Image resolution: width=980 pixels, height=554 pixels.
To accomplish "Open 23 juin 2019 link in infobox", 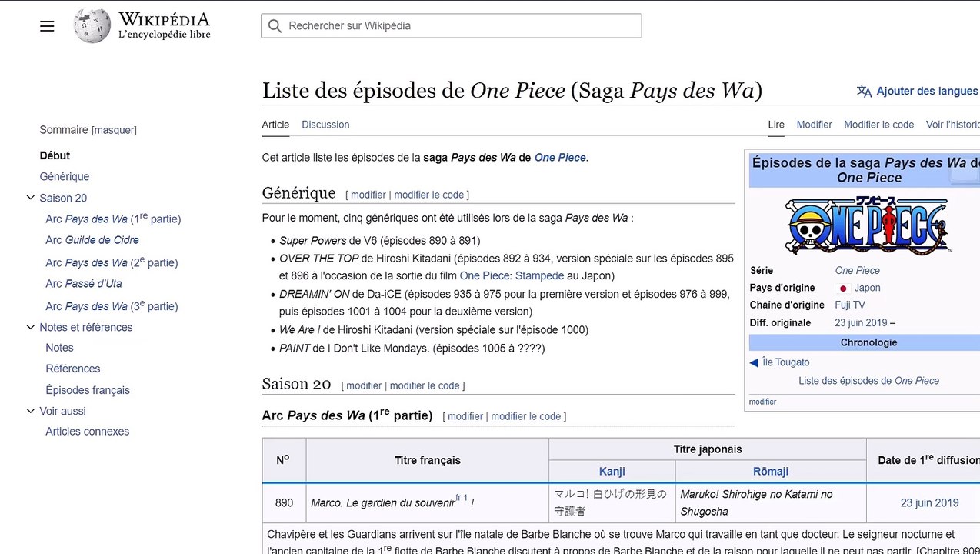I will click(x=861, y=323).
